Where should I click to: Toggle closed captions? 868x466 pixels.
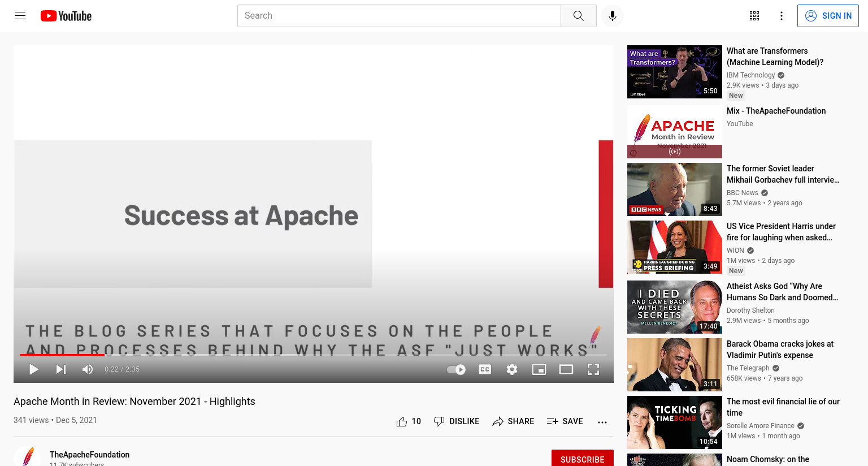pyautogui.click(x=485, y=369)
